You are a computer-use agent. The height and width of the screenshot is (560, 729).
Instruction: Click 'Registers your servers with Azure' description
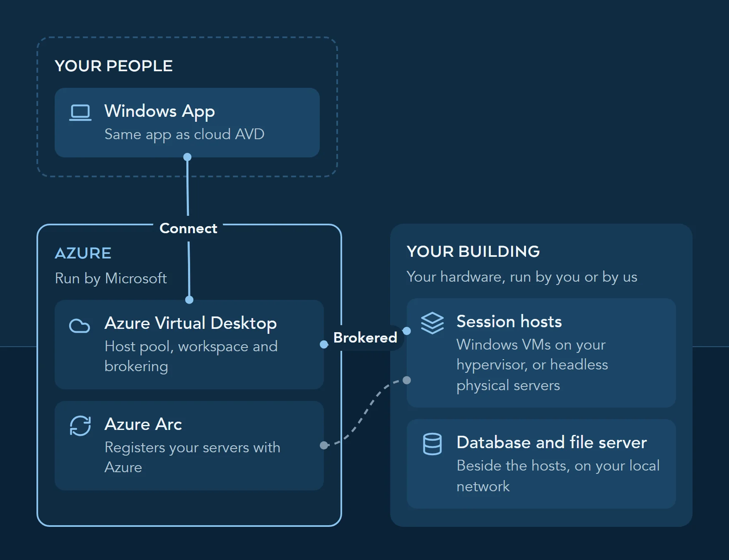coord(192,457)
